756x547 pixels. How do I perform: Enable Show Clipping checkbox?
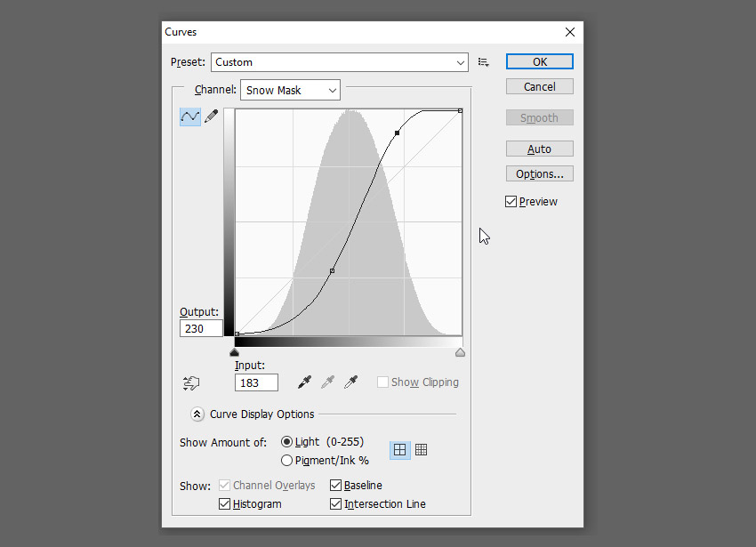tap(382, 382)
